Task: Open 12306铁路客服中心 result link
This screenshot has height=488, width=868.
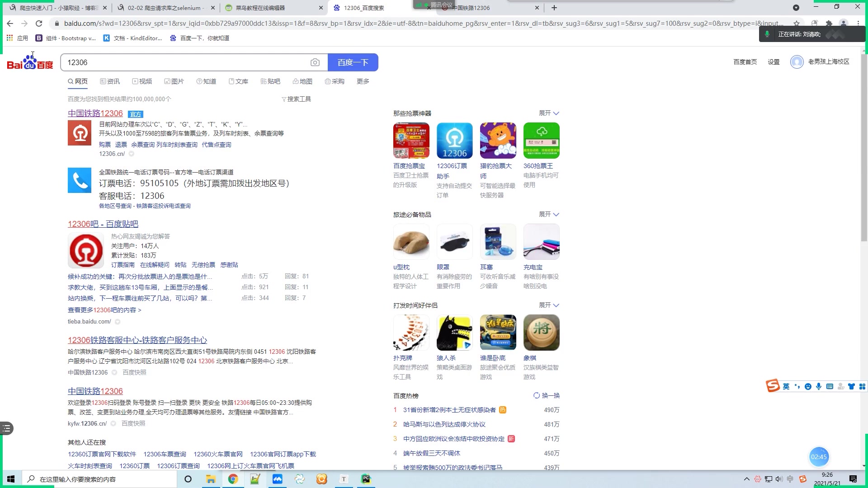Action: pos(137,340)
